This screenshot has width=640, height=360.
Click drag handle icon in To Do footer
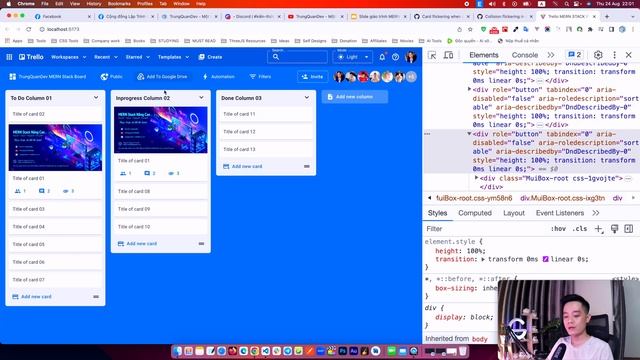96,297
